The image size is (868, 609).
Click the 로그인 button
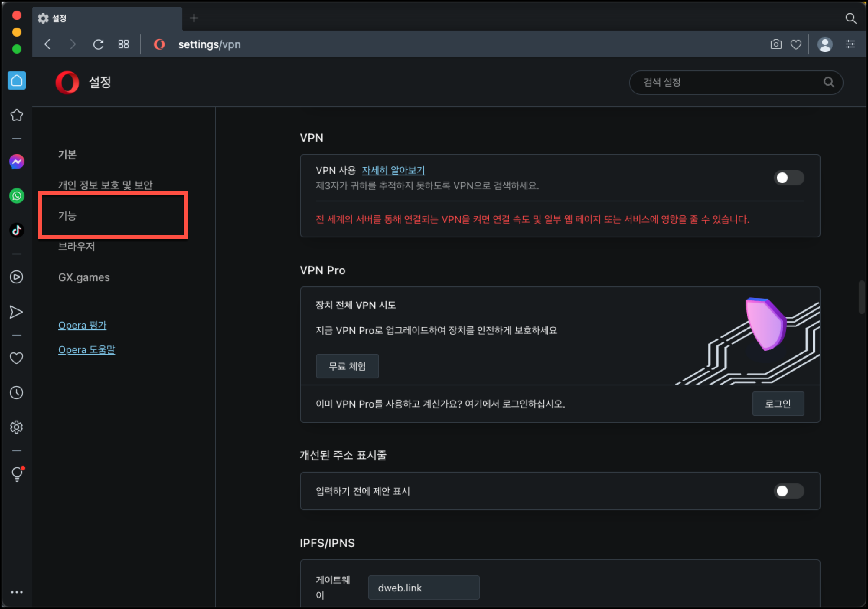[x=778, y=404]
